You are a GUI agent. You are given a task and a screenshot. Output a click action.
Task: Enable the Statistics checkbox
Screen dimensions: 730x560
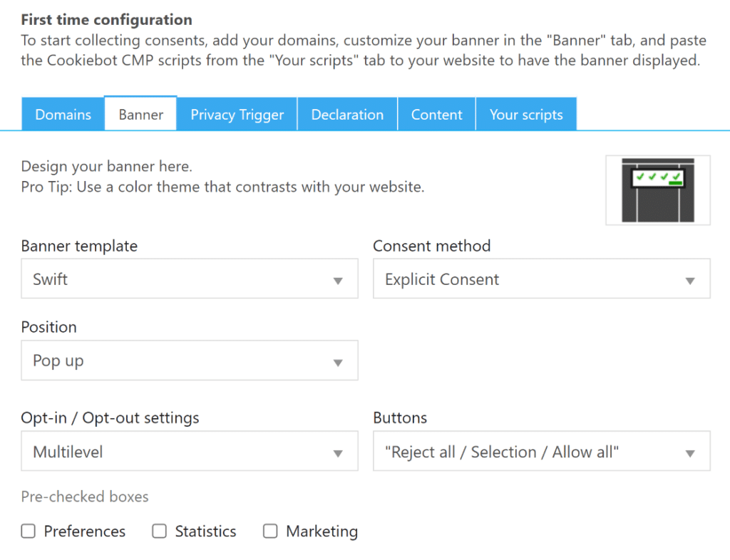(x=159, y=531)
